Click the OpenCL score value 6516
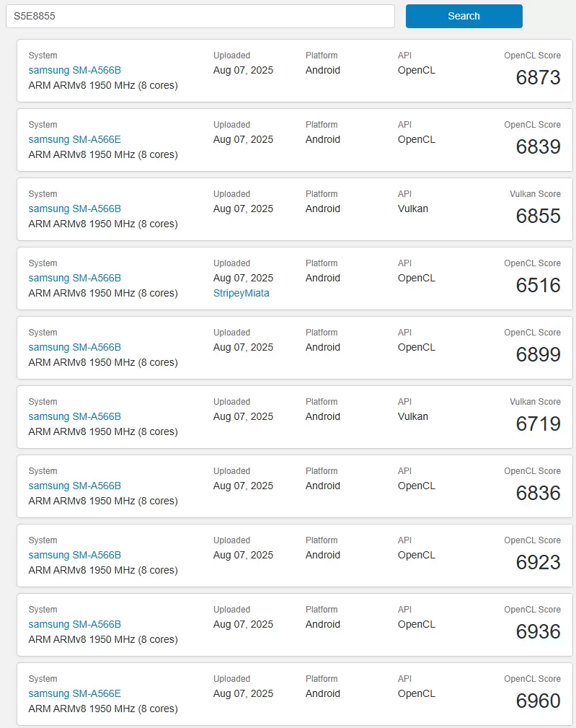Image resolution: width=576 pixels, height=728 pixels. click(x=538, y=286)
